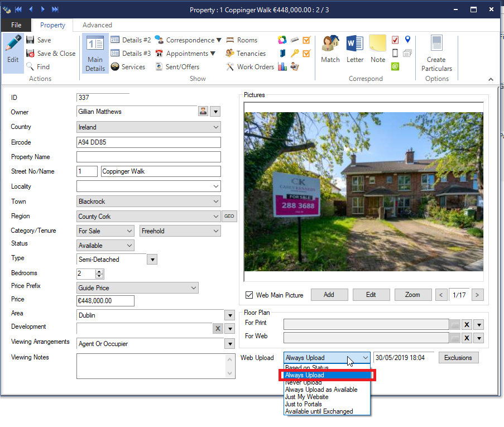Open Tenancies from the ribbon
The width and height of the screenshot is (504, 427).
point(230,54)
